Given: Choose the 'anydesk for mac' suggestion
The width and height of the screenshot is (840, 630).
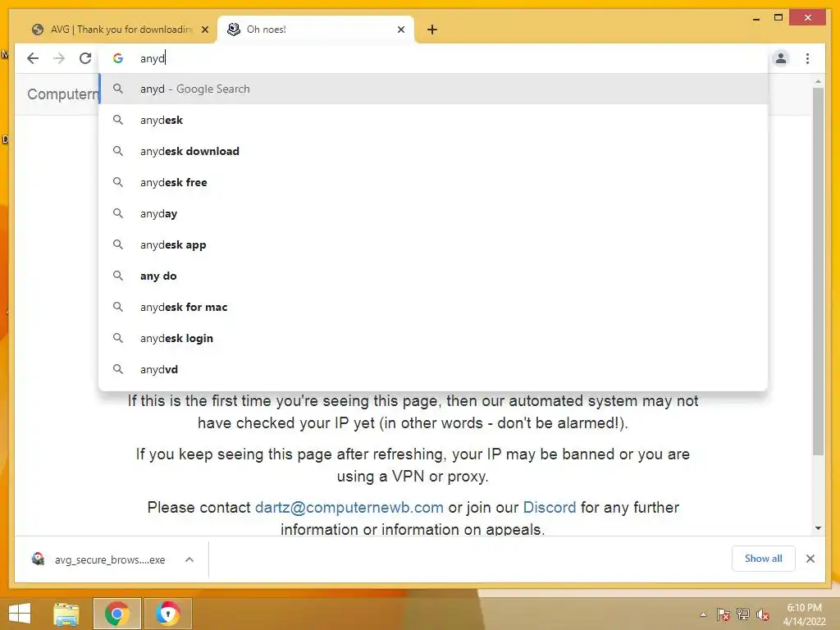Looking at the screenshot, I should [433, 307].
